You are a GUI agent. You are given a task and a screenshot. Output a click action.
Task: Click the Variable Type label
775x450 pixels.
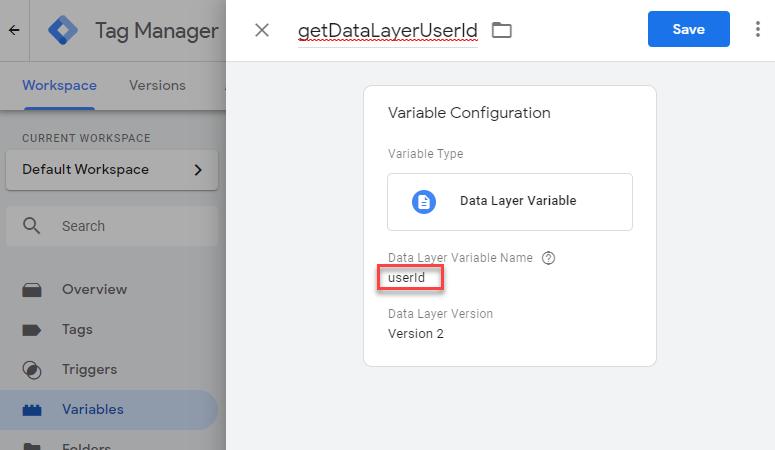click(426, 154)
